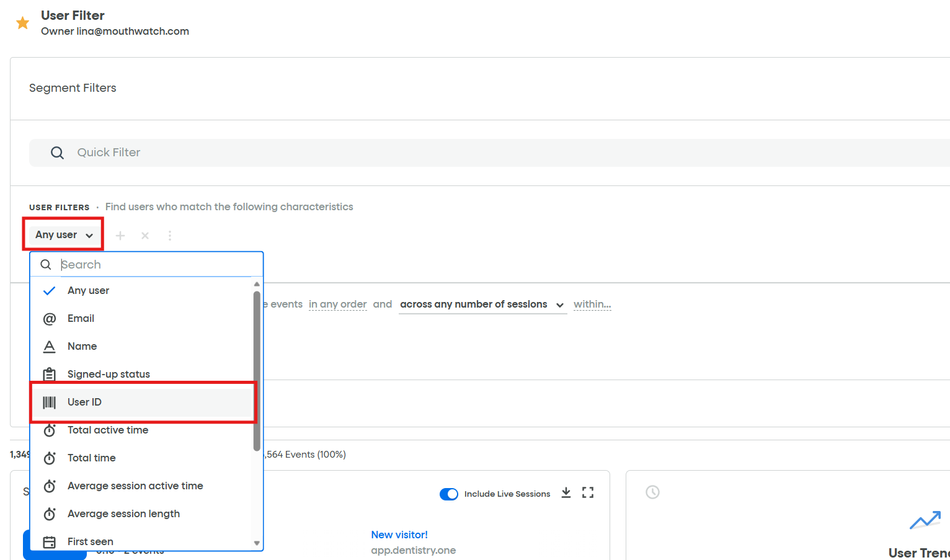Image resolution: width=950 pixels, height=560 pixels.
Task: Click the magnifier icon in Quick Filter
Action: pos(57,153)
